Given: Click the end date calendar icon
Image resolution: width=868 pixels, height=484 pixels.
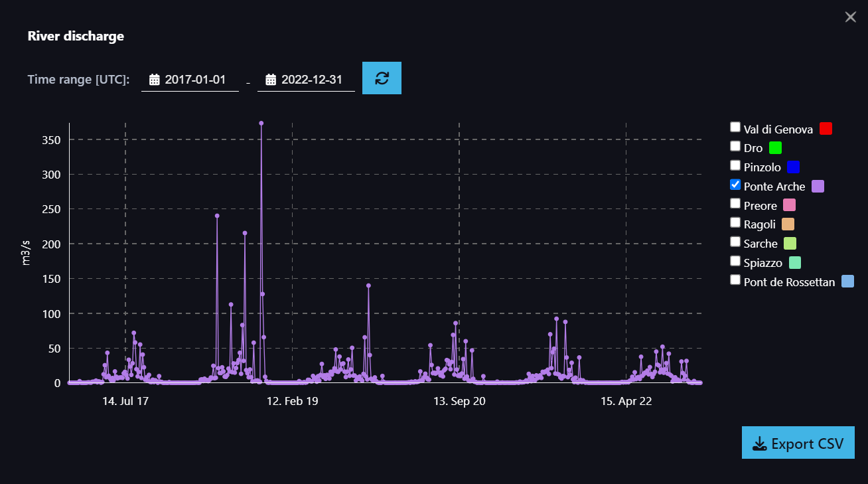Looking at the screenshot, I should coord(271,80).
